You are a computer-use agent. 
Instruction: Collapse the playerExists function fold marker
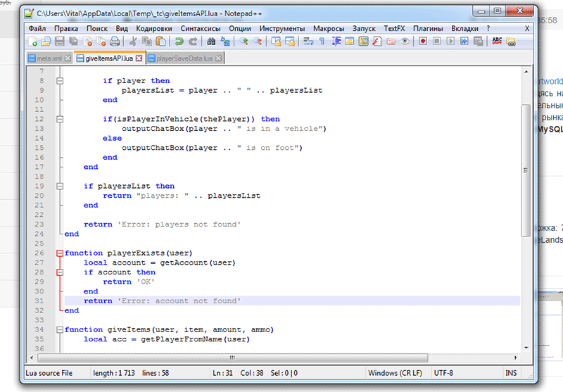point(60,253)
